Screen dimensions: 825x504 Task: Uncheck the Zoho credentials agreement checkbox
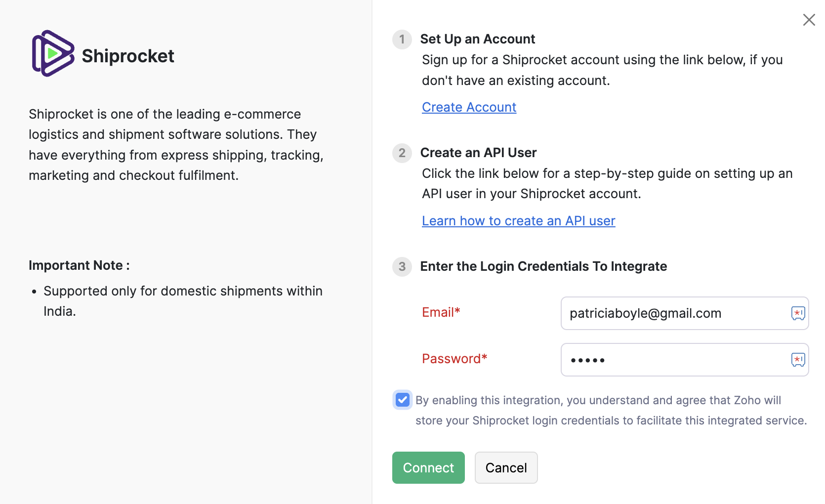(x=402, y=400)
